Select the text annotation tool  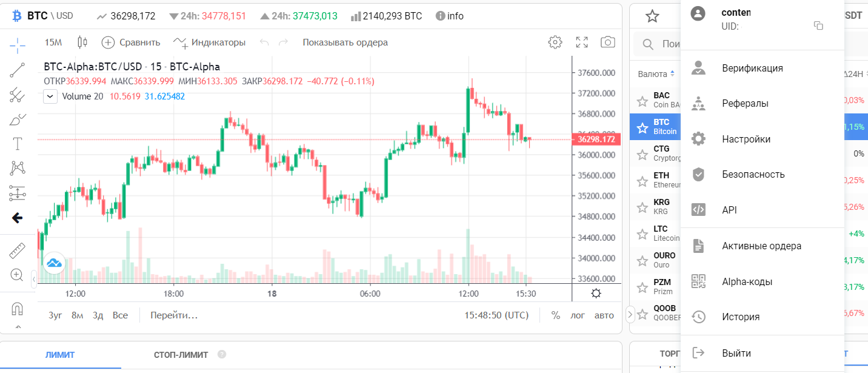tap(18, 144)
